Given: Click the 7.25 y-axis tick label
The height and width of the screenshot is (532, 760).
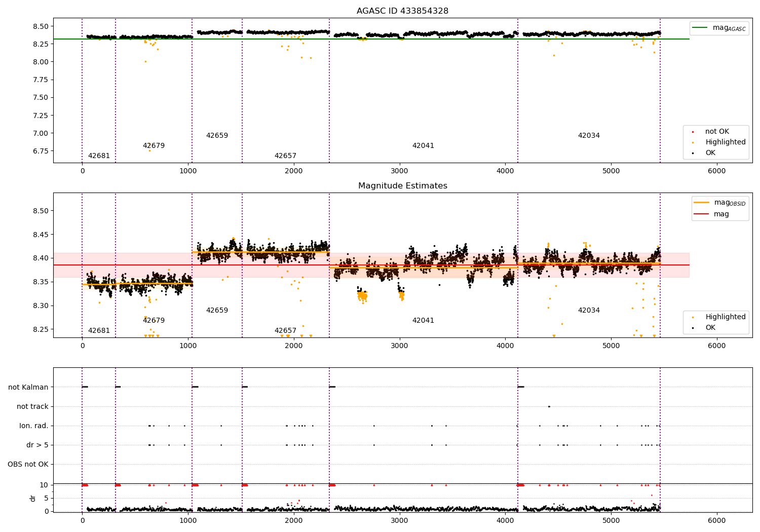Looking at the screenshot, I should [41, 116].
